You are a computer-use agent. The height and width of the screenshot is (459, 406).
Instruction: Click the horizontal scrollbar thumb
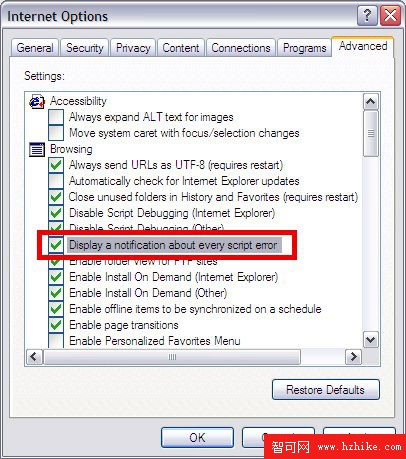point(172,357)
